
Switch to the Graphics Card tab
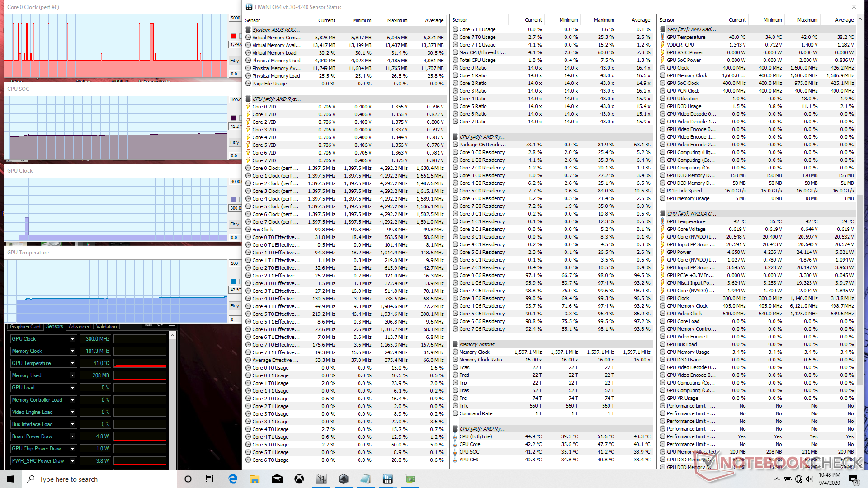tap(25, 327)
